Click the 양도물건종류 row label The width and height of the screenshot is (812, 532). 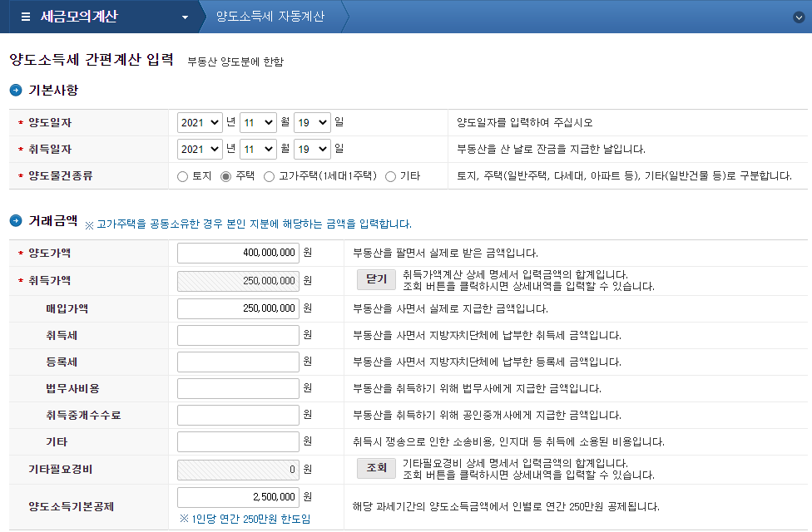click(x=60, y=176)
